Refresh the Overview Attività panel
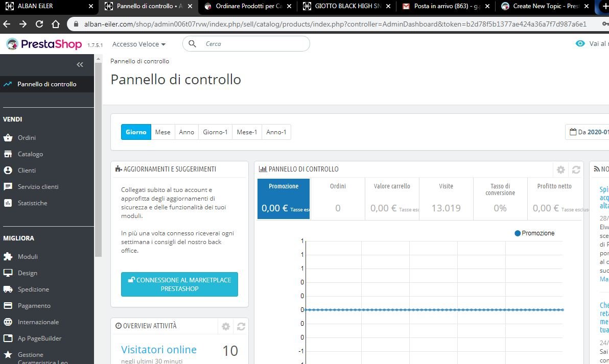The height and width of the screenshot is (364, 609). click(241, 326)
